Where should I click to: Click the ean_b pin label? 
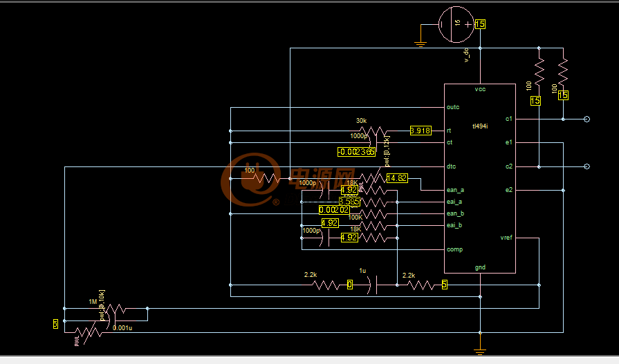click(455, 213)
